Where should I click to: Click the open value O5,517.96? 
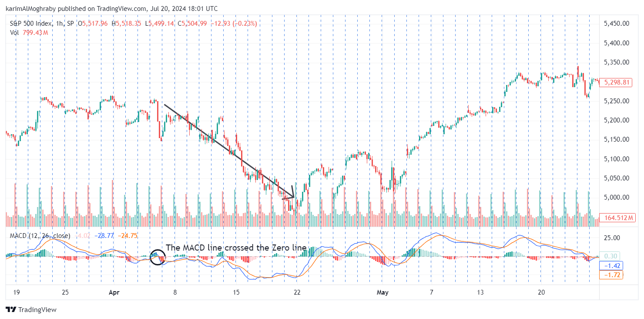[x=93, y=24]
